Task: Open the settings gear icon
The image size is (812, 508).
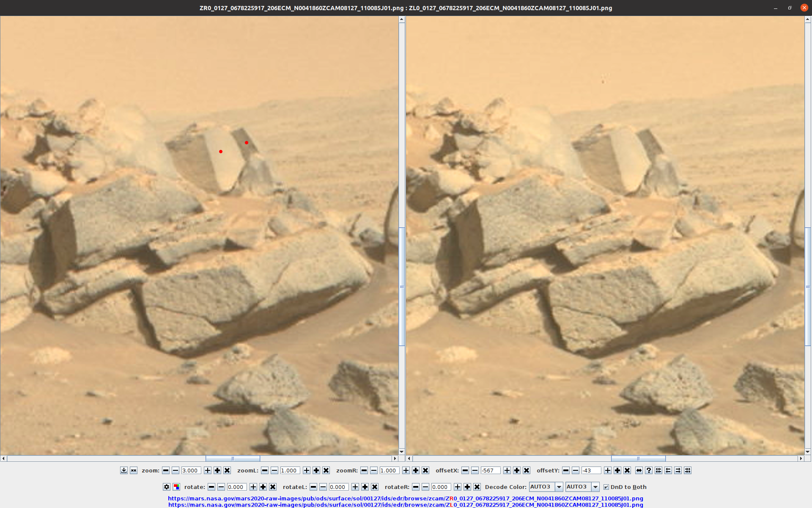Action: [167, 487]
